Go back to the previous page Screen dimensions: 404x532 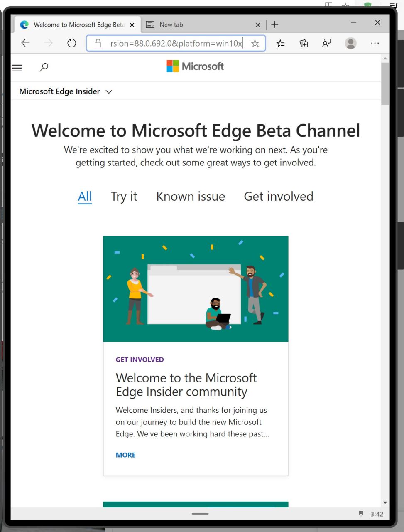26,43
